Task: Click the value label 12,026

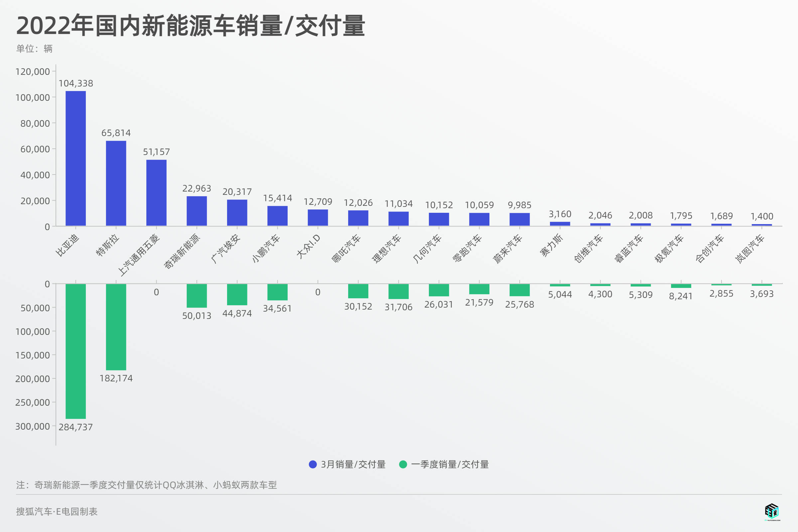Action: pyautogui.click(x=358, y=203)
